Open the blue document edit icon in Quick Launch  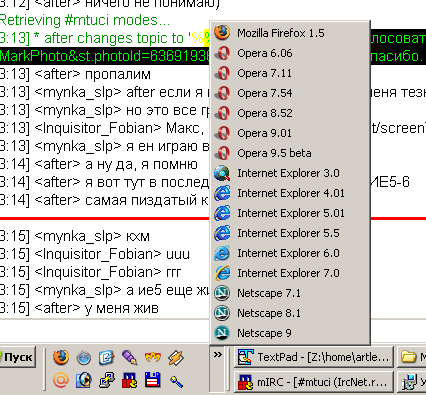point(107,358)
